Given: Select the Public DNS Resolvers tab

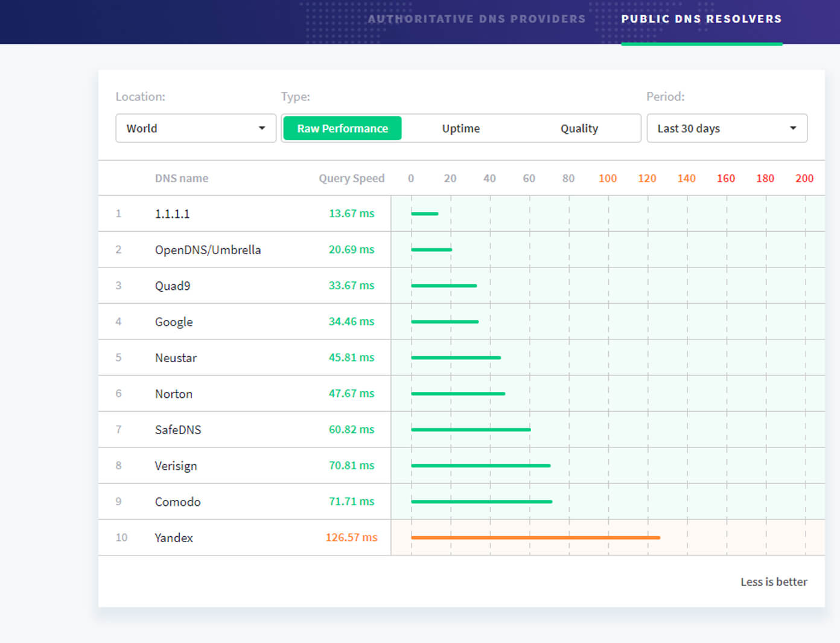Looking at the screenshot, I should tap(701, 19).
